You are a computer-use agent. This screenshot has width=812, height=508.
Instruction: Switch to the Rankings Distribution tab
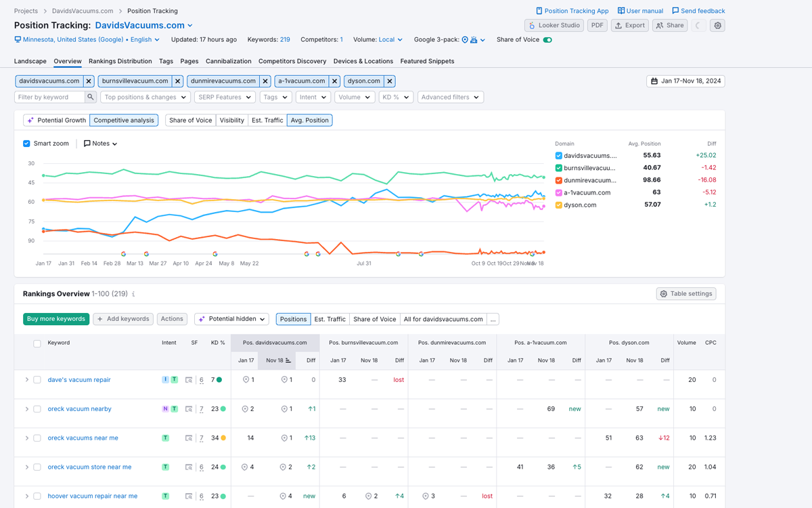(120, 61)
